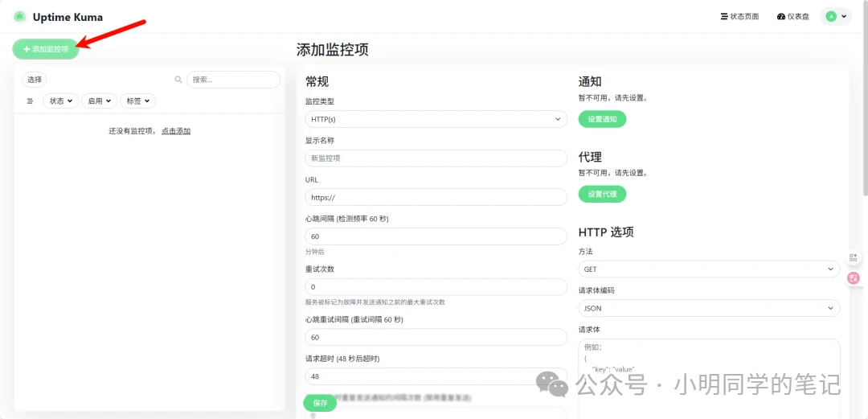This screenshot has width=868, height=419.
Task: Expand the 状态 filter dropdown
Action: coord(61,101)
